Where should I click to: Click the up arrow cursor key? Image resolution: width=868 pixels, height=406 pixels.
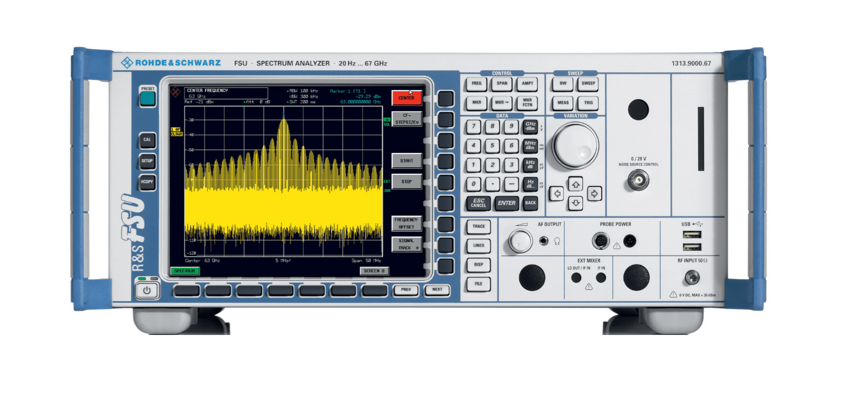(575, 184)
